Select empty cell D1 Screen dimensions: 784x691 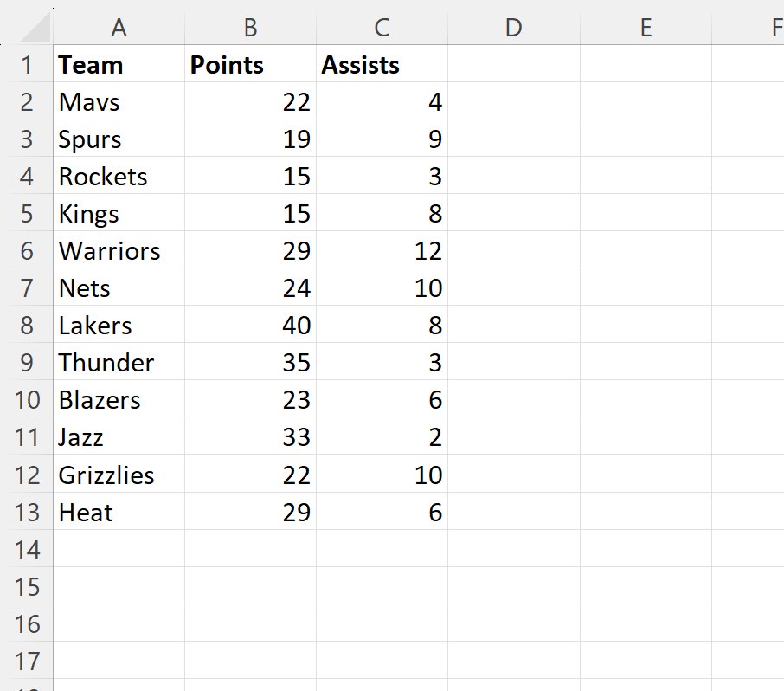click(513, 65)
